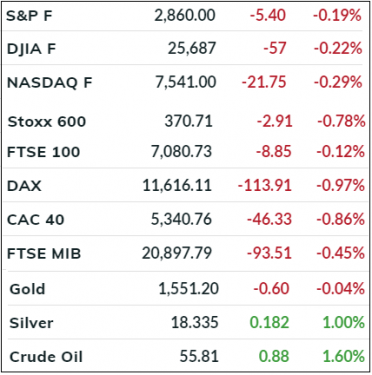
Task: Select DAX price value 11,616.11
Action: tap(177, 186)
